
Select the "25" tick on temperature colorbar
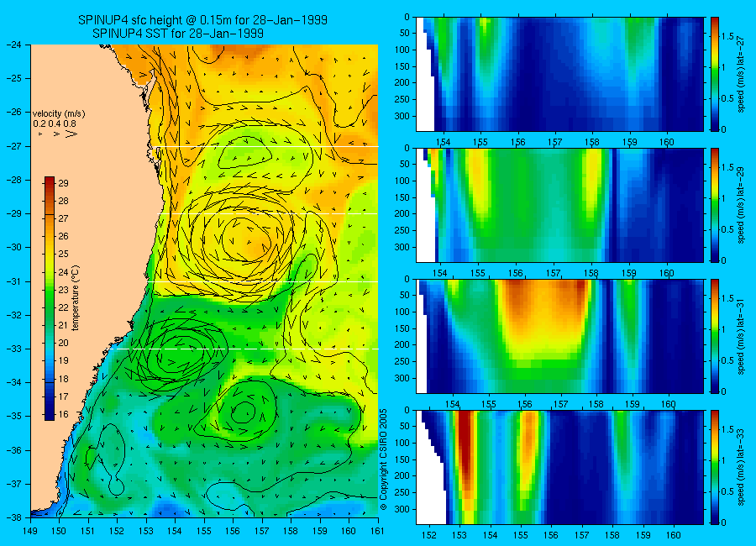(64, 255)
